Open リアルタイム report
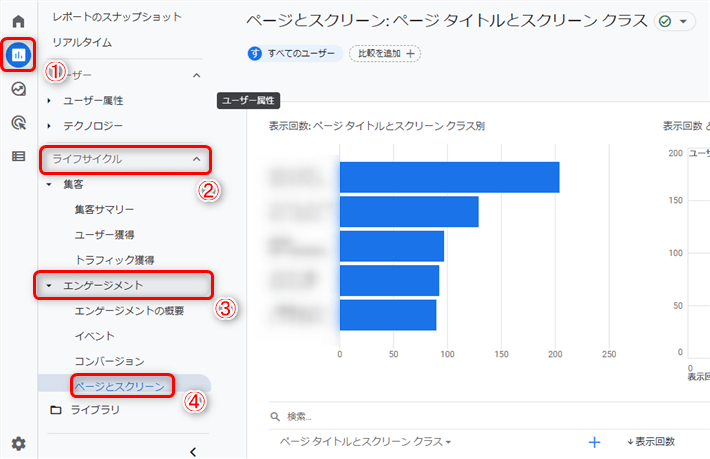This screenshot has width=710, height=459. tap(82, 43)
